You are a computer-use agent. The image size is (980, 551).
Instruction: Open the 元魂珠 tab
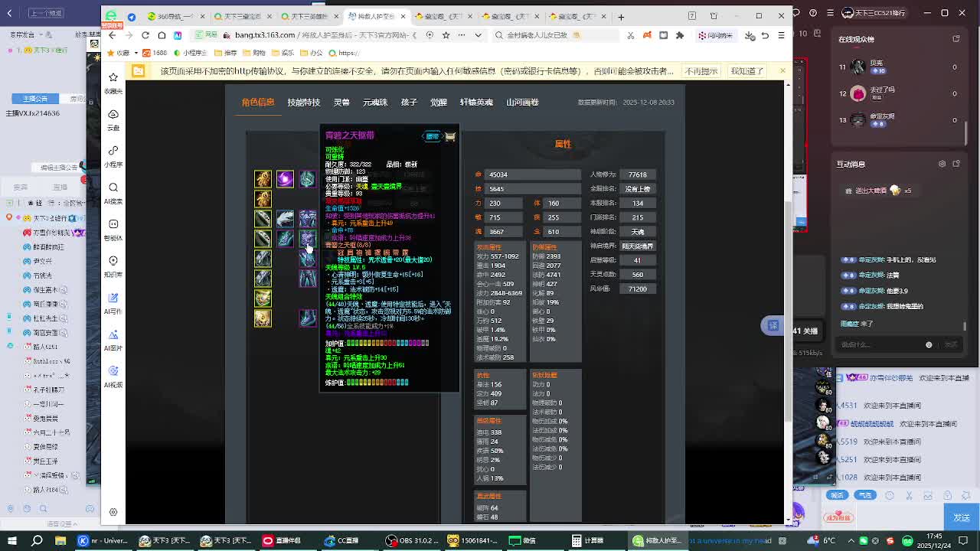coord(375,103)
